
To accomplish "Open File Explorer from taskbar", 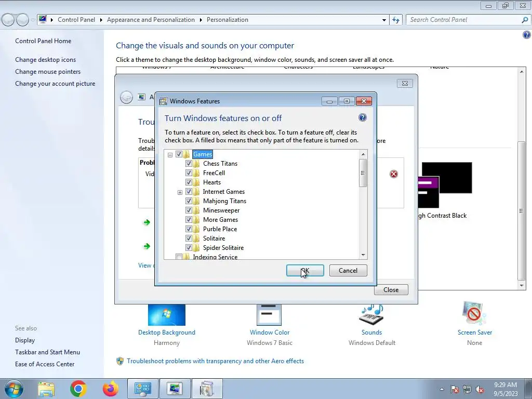I will (x=46, y=389).
